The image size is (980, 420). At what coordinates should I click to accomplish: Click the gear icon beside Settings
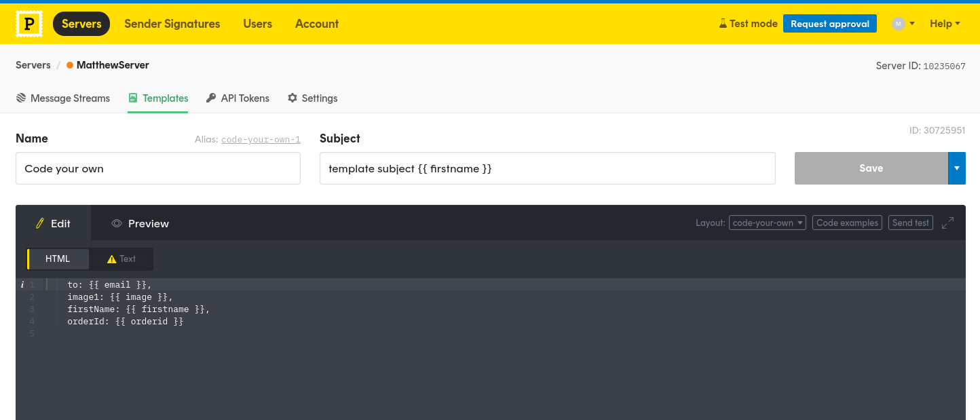tap(292, 98)
